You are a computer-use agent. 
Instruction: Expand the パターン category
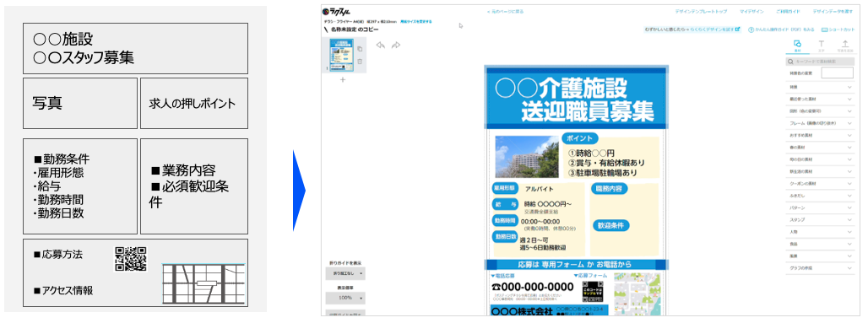coord(821,207)
